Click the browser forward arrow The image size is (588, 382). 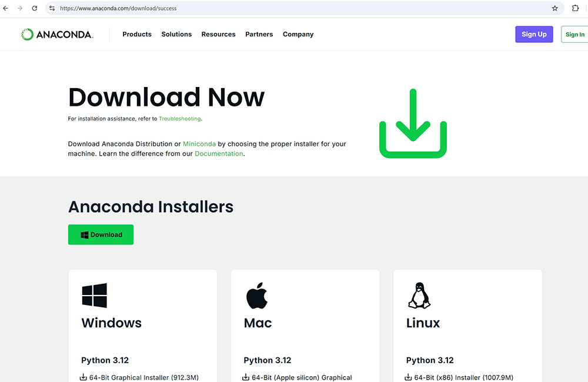20,8
